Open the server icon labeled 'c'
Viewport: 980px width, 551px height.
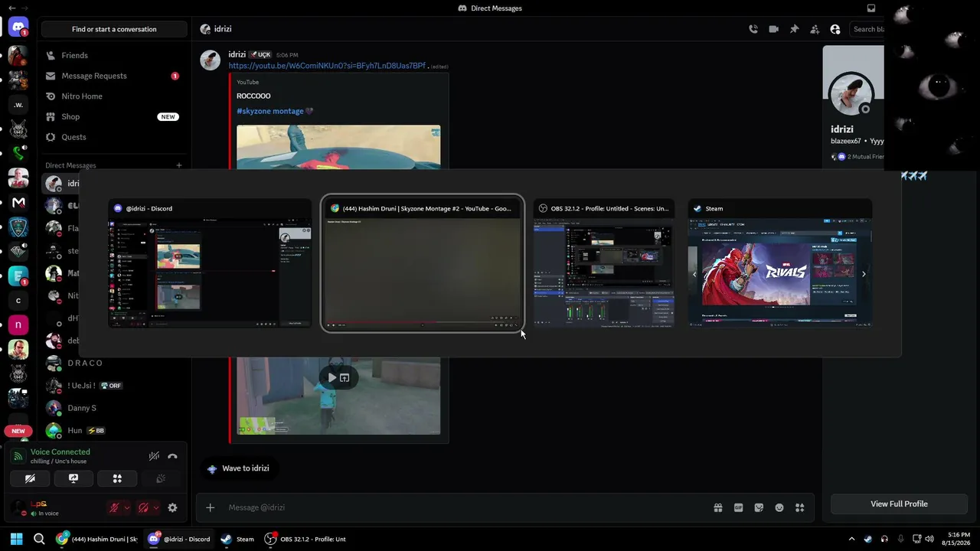tap(18, 301)
